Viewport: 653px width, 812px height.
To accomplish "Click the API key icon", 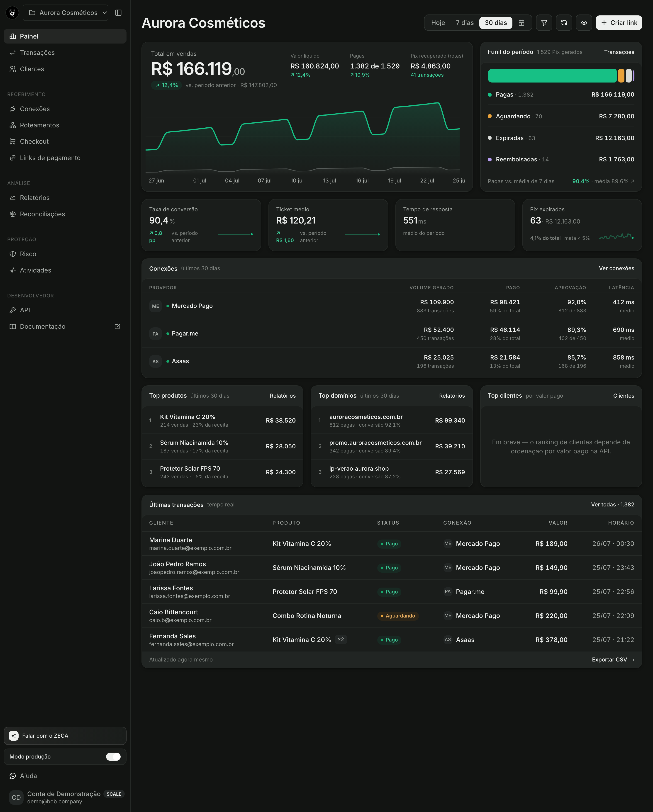I will tap(13, 310).
